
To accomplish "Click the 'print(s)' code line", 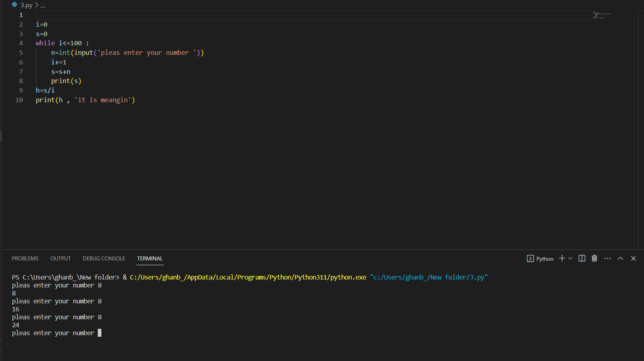I will coord(66,81).
